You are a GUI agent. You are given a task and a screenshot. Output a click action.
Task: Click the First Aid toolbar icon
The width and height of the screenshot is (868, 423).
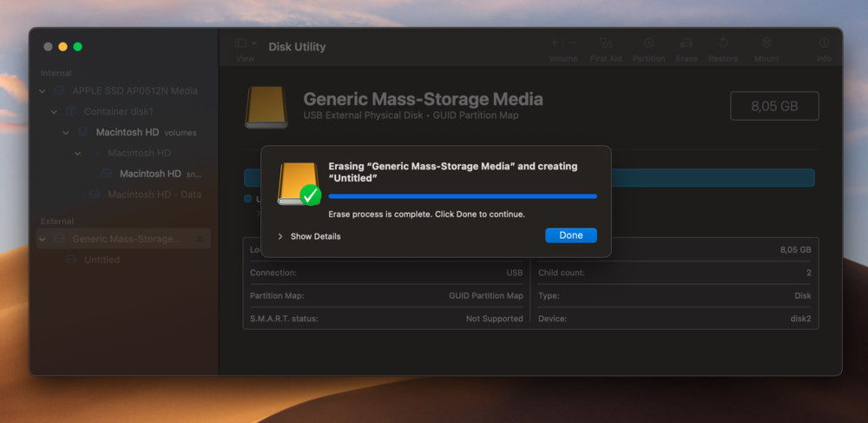click(x=606, y=43)
